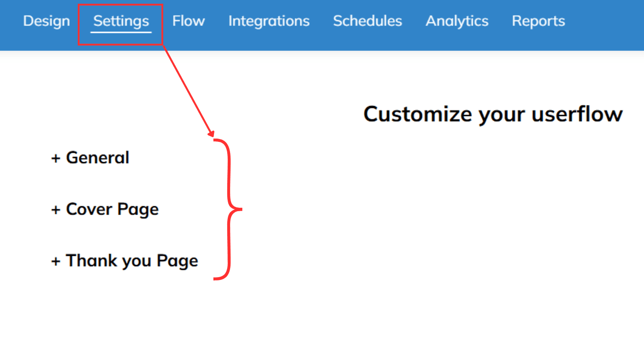Screen dimensions: 644x362
Task: Expand the Thank you Page section
Action: 132,261
